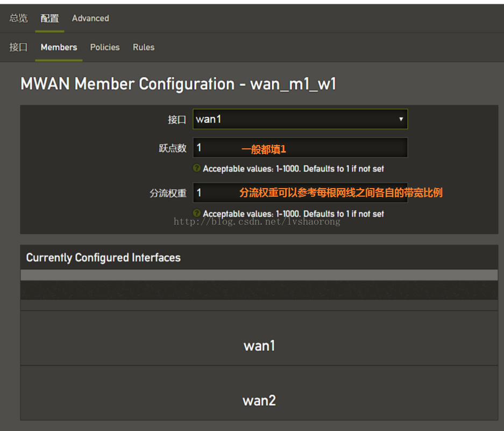Click the help icon under 分流权重 field
The height and width of the screenshot is (431, 504).
[x=196, y=213]
